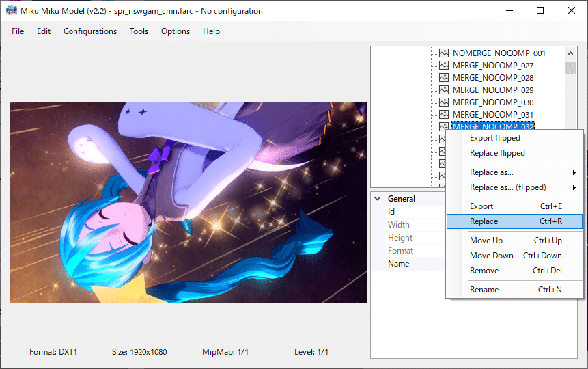
Task: Open the Help menu
Action: pos(211,31)
